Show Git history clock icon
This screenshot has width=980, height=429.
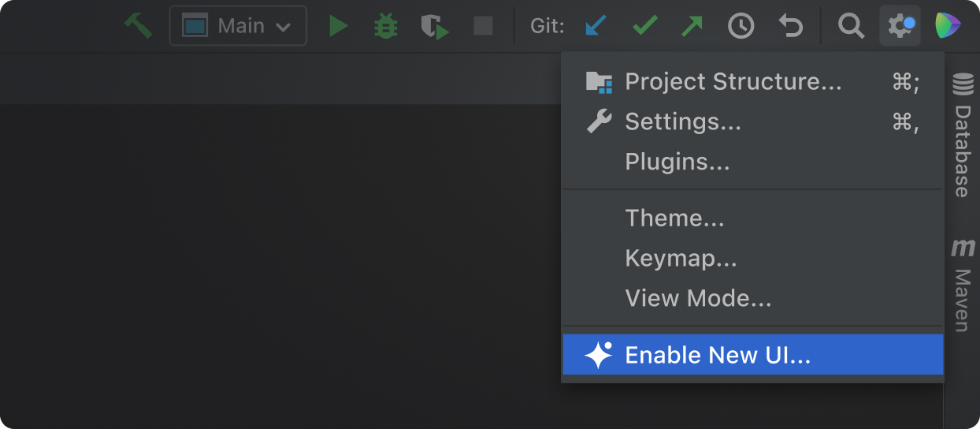[741, 26]
